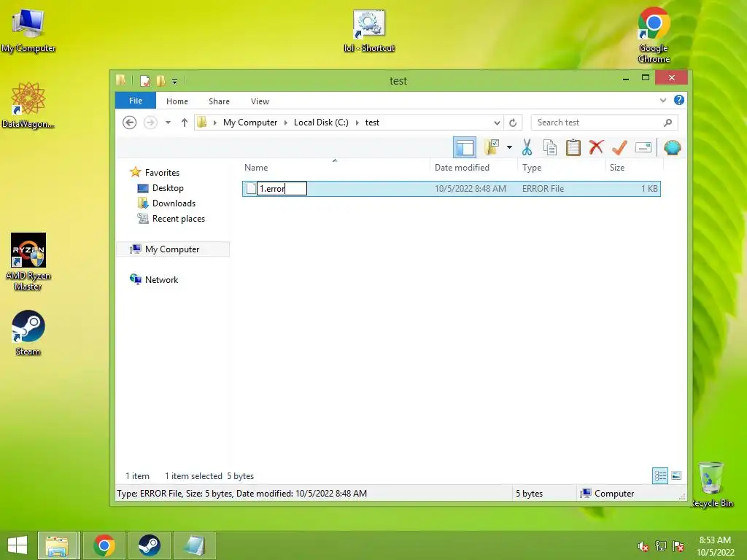Select the AMD Ryzen Master desktop icon

click(28, 262)
